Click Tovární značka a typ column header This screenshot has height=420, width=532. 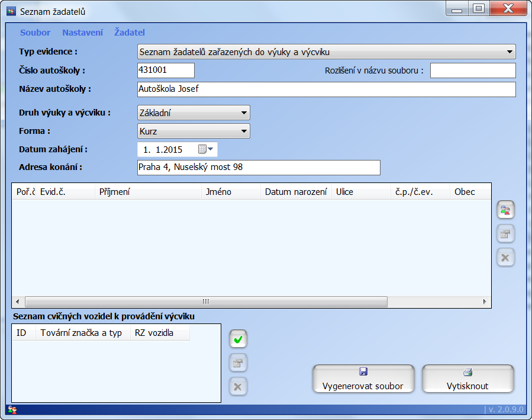coord(83,333)
